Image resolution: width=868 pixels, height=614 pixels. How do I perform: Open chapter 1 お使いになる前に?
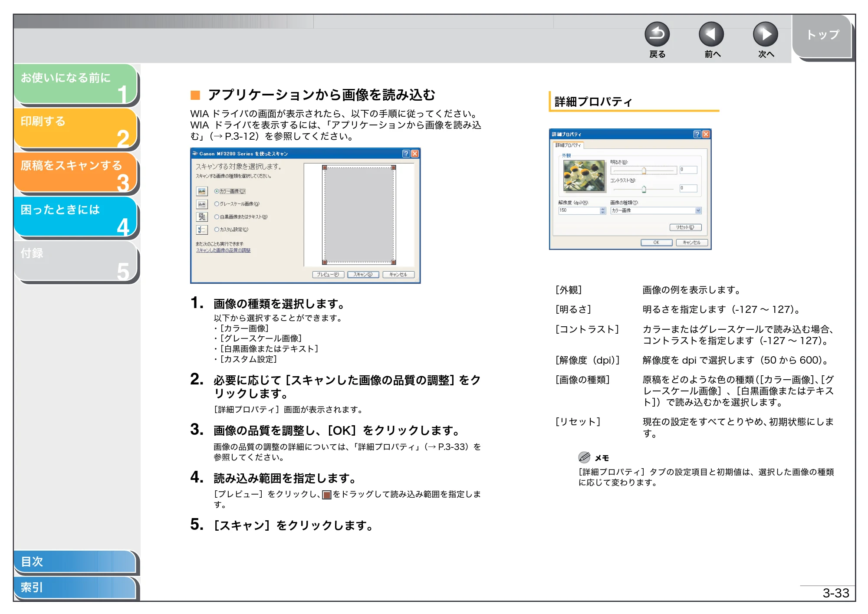(x=76, y=84)
